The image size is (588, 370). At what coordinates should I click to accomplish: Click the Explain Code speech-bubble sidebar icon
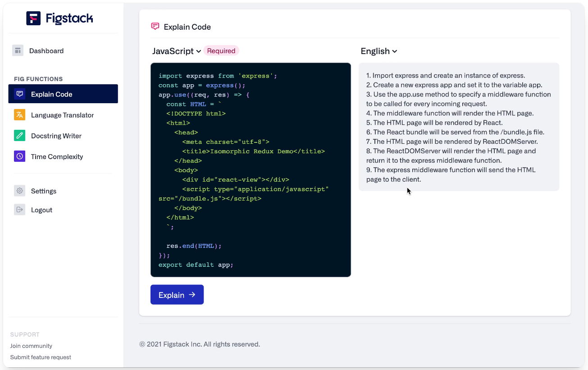pos(19,94)
